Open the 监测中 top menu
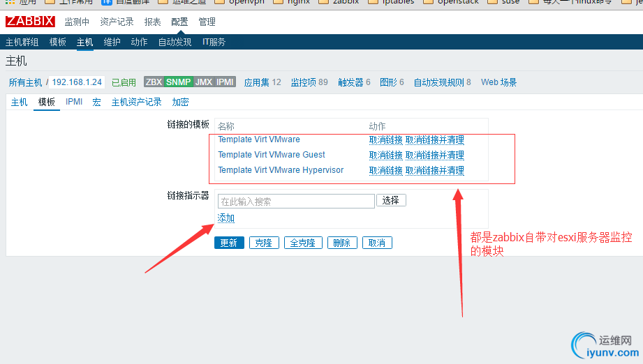The image size is (643, 364). [x=77, y=22]
